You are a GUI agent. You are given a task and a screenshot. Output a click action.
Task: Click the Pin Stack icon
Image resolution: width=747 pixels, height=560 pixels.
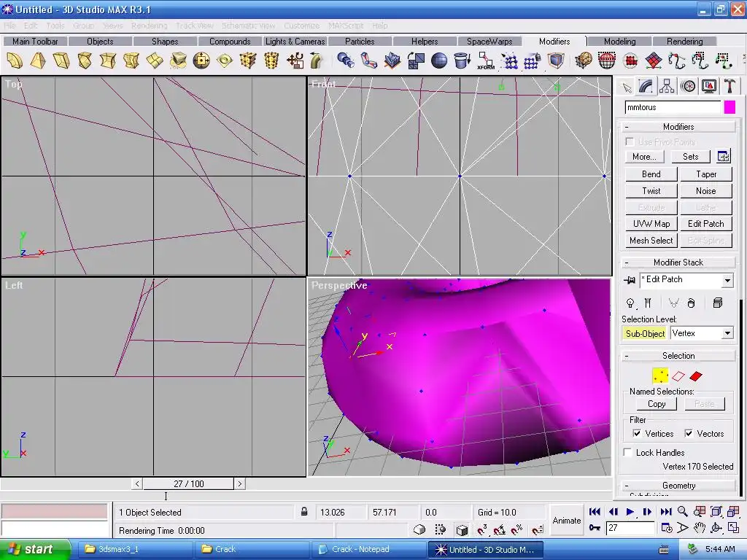[x=630, y=280]
